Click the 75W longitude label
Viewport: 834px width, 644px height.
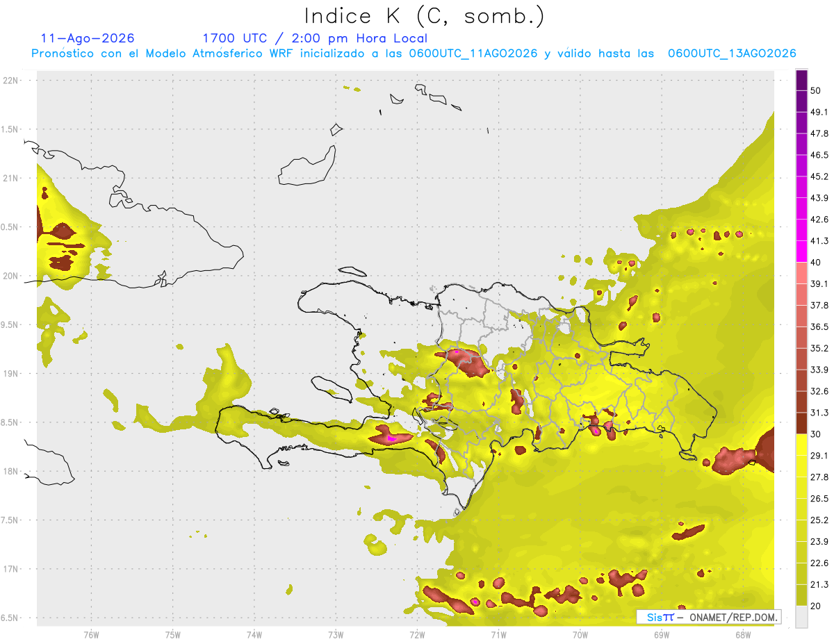click(x=173, y=635)
